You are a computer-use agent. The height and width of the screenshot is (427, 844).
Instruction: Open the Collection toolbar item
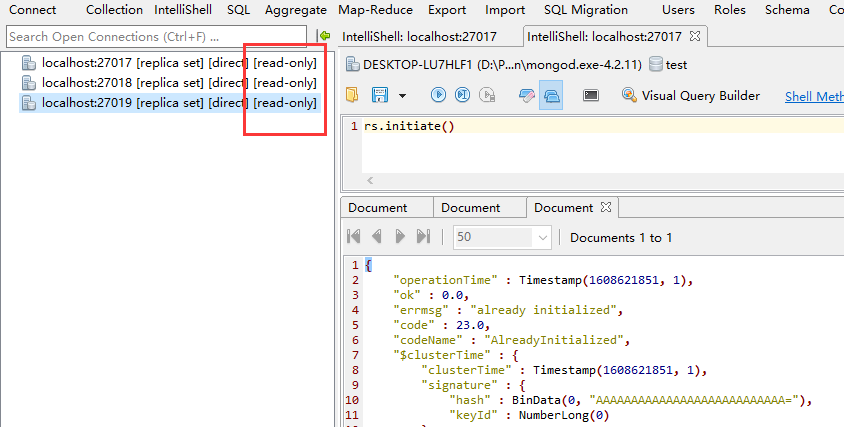(114, 10)
